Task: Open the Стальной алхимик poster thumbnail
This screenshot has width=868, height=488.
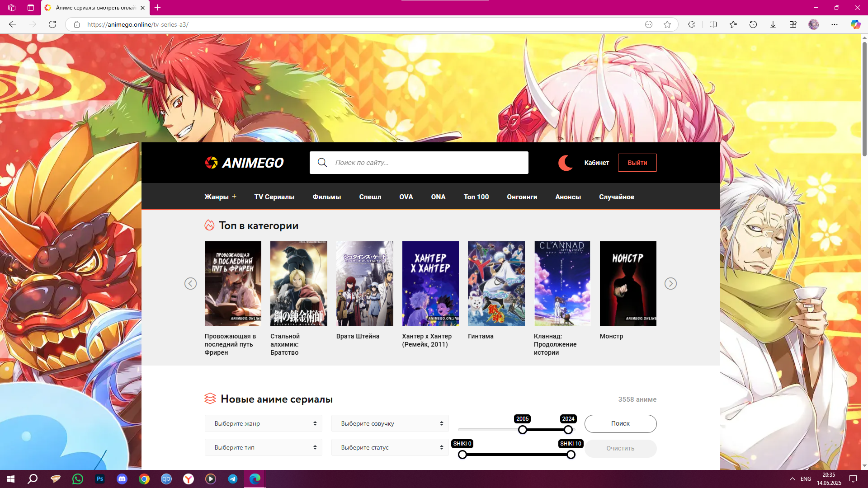Action: (299, 284)
